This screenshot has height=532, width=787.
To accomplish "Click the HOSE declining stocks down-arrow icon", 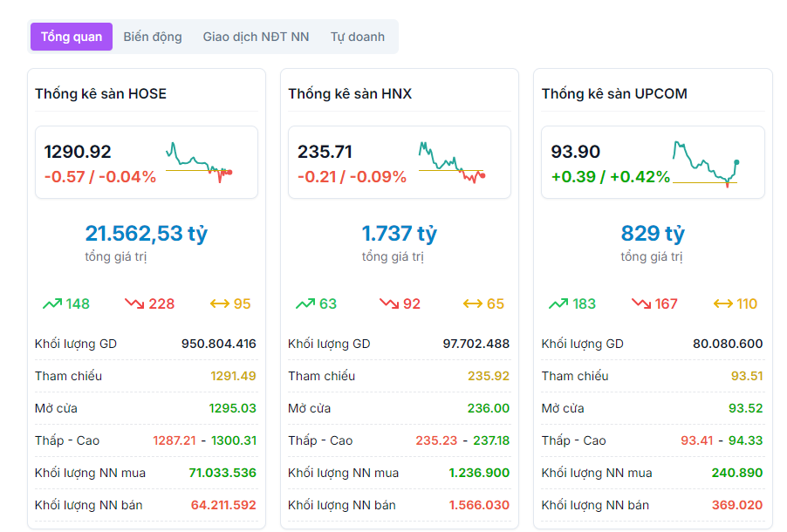I will 134,304.
